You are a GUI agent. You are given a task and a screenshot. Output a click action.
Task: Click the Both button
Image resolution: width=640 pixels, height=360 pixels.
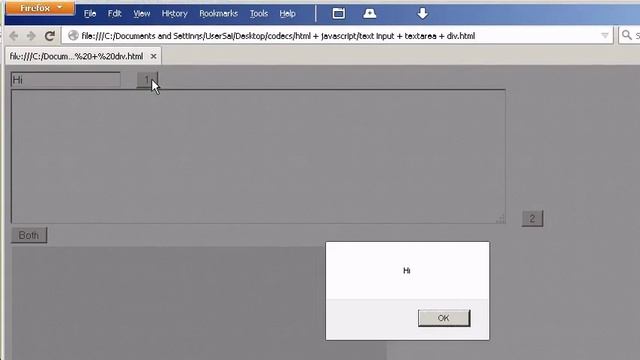pos(29,236)
